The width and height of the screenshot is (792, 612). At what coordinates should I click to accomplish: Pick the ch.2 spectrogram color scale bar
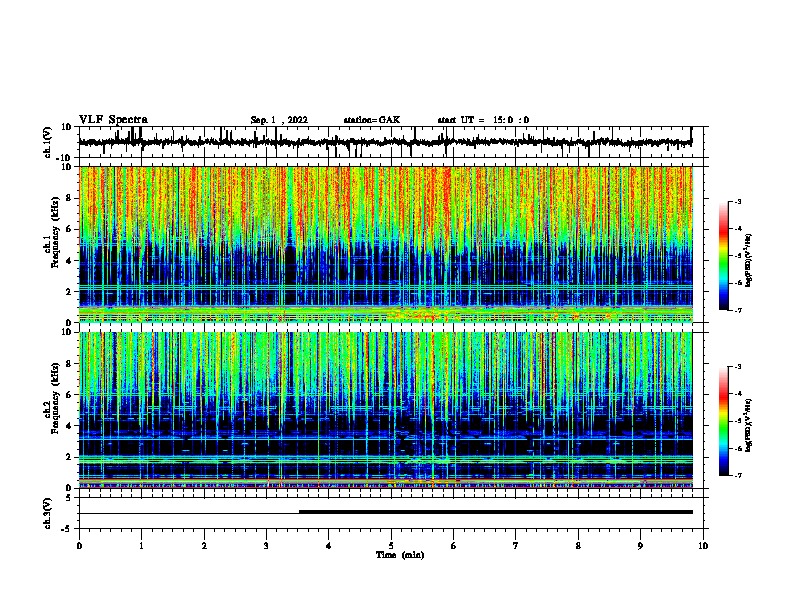(724, 421)
